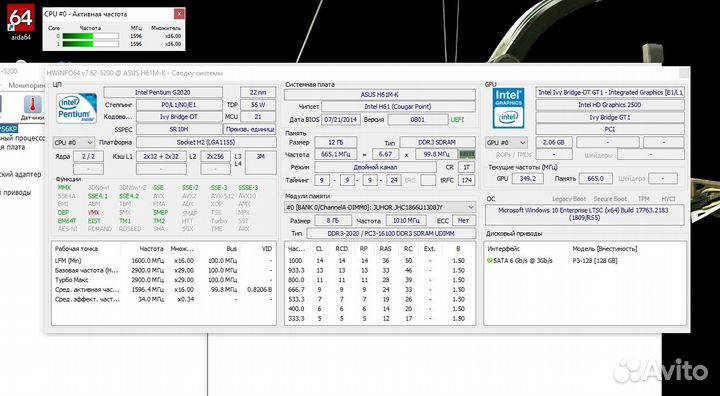Select the 666.7 timing table row
720x396 pixels.
pyautogui.click(x=380, y=289)
